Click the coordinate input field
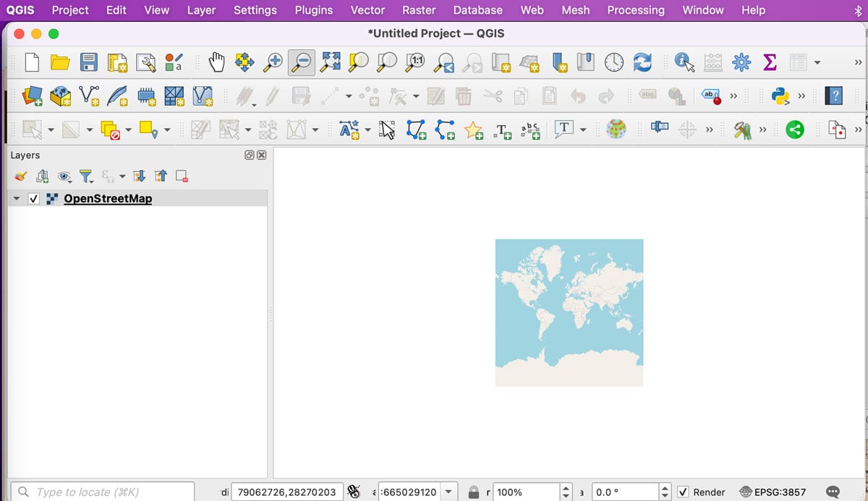The image size is (868, 501). click(287, 492)
